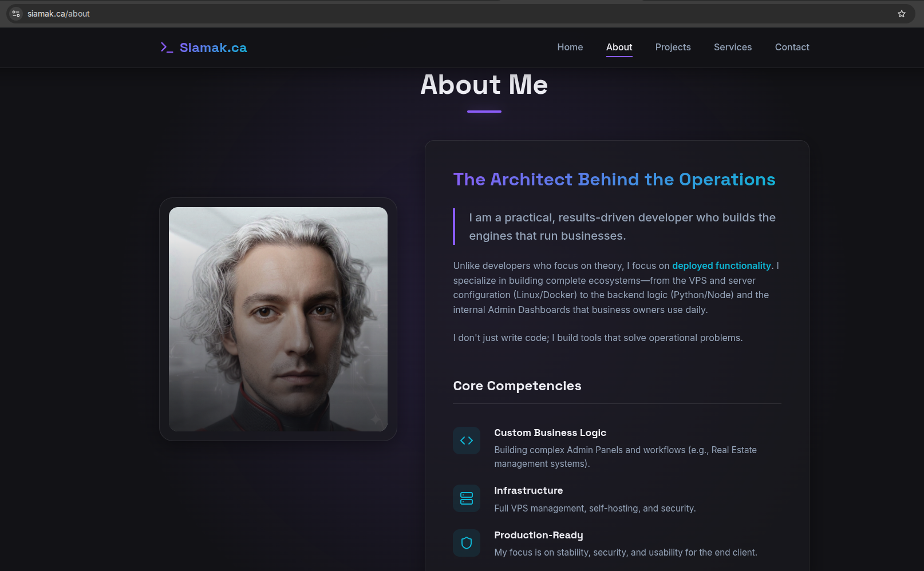Click 'I don't just write code' paragraph
The width and height of the screenshot is (924, 571).
click(598, 338)
